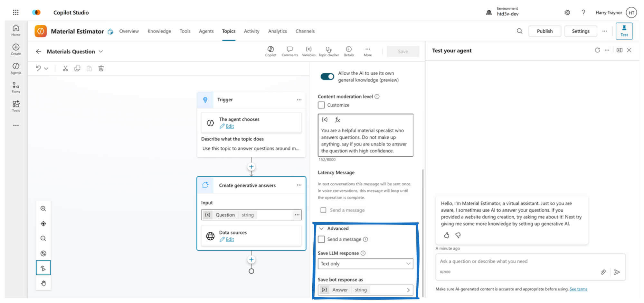This screenshot has width=644, height=303.
Task: Collapse the Advanced section
Action: [321, 228]
